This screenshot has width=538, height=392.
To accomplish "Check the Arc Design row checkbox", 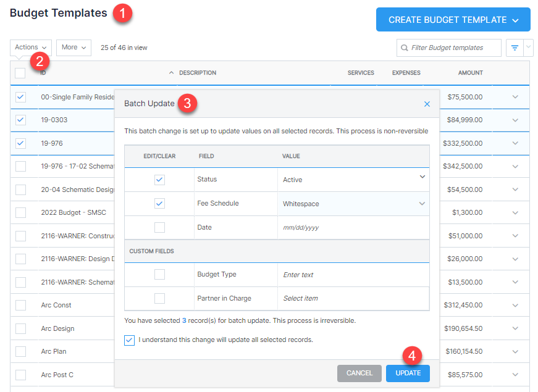I will pyautogui.click(x=20, y=328).
